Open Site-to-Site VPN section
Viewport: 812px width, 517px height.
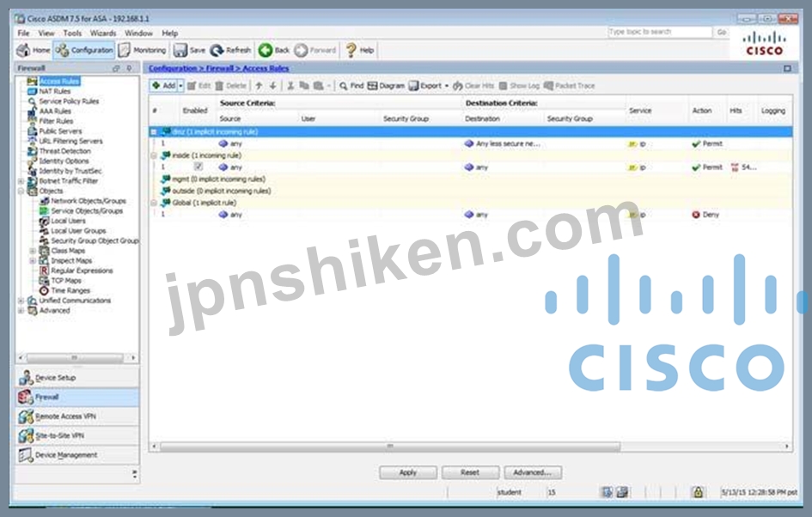[x=77, y=435]
